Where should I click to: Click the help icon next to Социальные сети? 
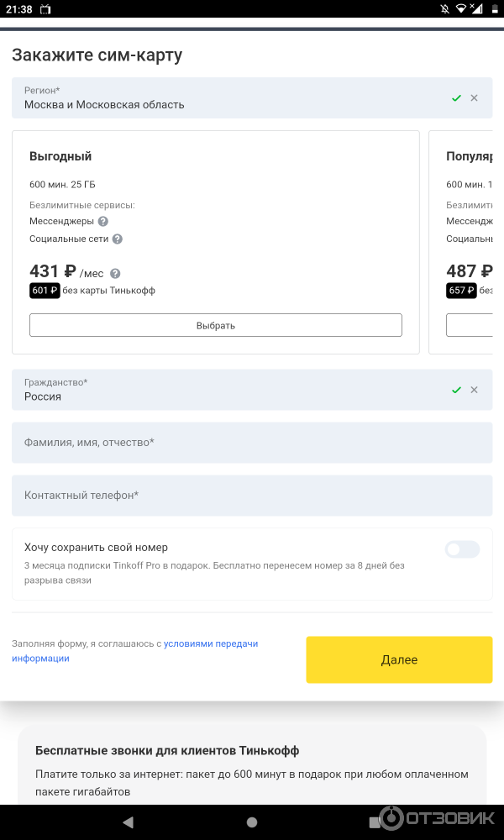click(x=118, y=239)
